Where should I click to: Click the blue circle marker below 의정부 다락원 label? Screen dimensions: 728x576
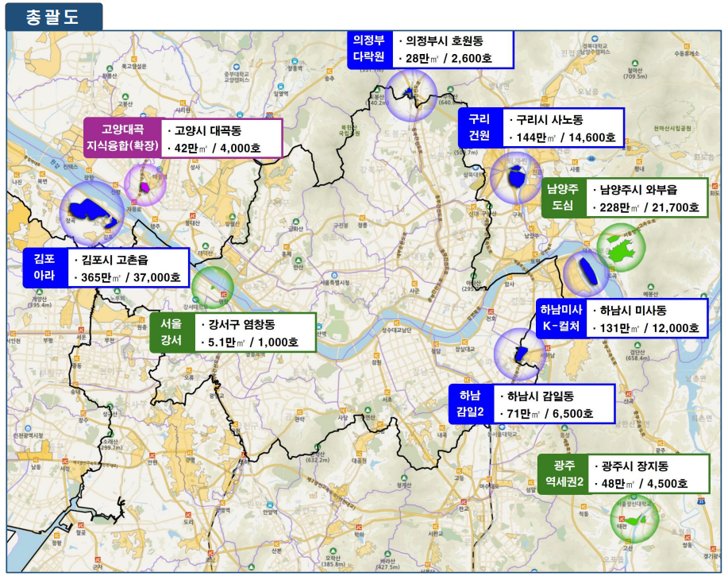[411, 95]
